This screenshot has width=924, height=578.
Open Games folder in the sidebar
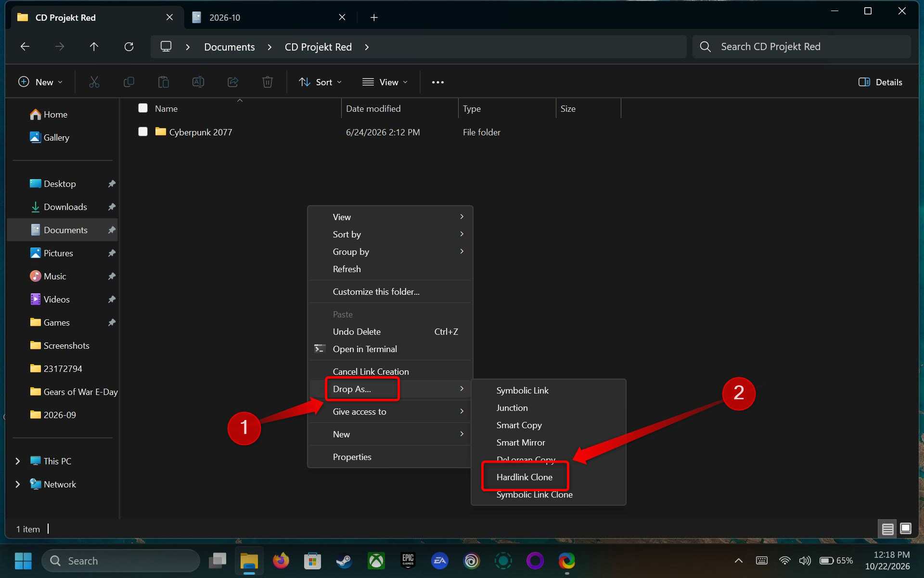pos(57,323)
